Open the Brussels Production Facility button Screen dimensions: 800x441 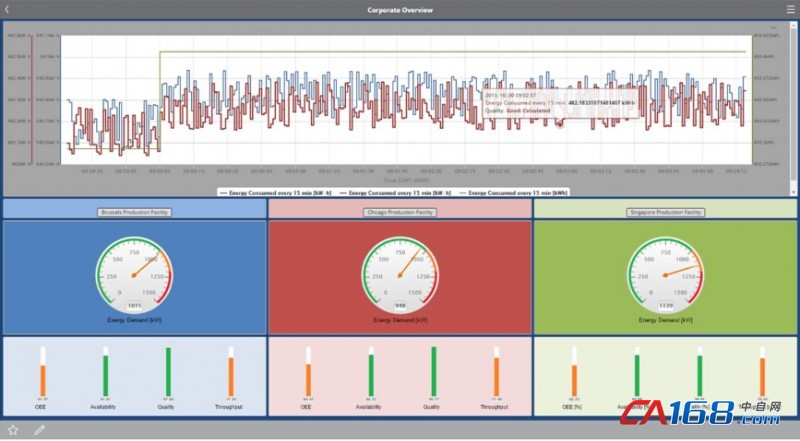click(x=134, y=212)
